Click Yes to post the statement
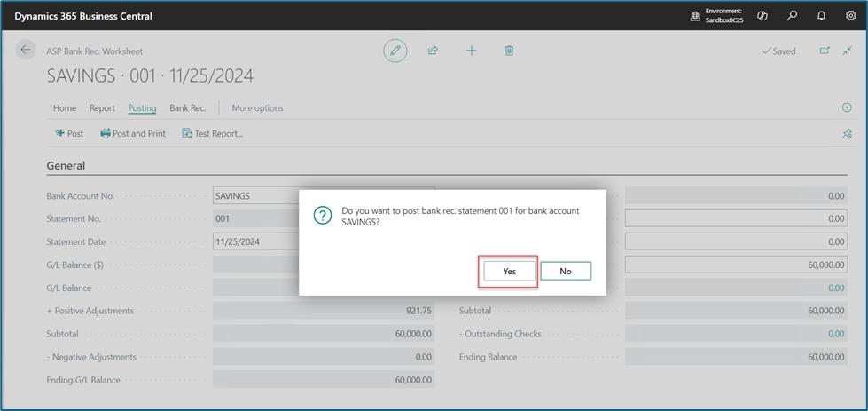Viewport: 868px width, 411px height. pyautogui.click(x=509, y=271)
